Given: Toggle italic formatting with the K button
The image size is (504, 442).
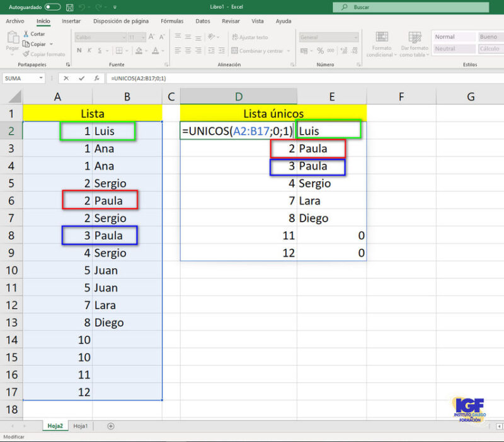Looking at the screenshot, I should (x=89, y=50).
